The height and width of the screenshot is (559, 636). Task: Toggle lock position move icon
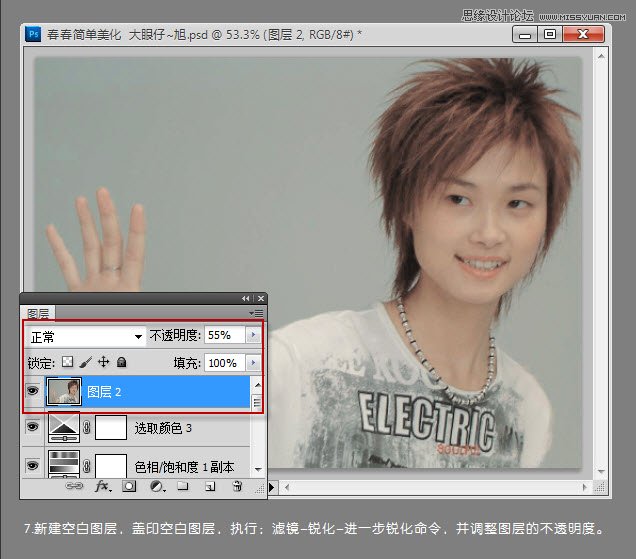click(104, 361)
